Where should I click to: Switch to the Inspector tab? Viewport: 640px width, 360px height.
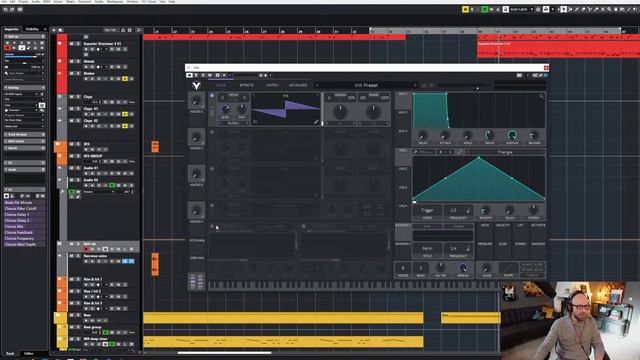(x=11, y=29)
